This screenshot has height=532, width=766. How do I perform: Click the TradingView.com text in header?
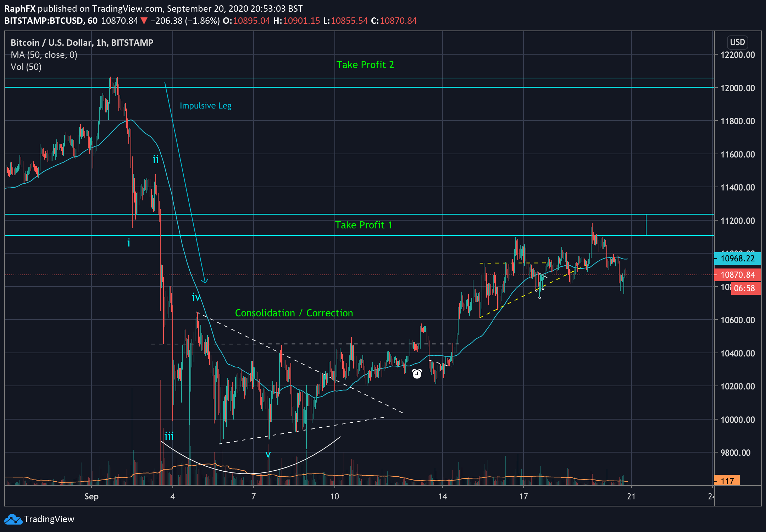tap(127, 9)
